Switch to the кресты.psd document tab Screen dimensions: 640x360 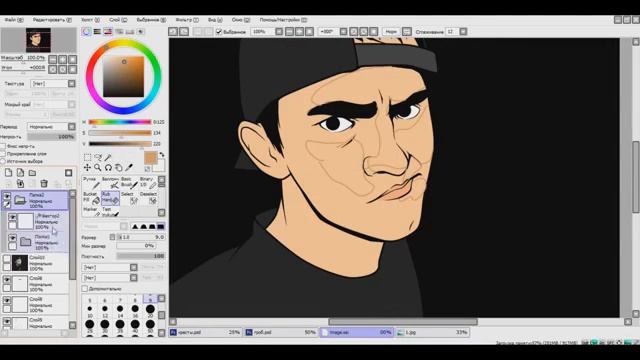tap(205, 332)
